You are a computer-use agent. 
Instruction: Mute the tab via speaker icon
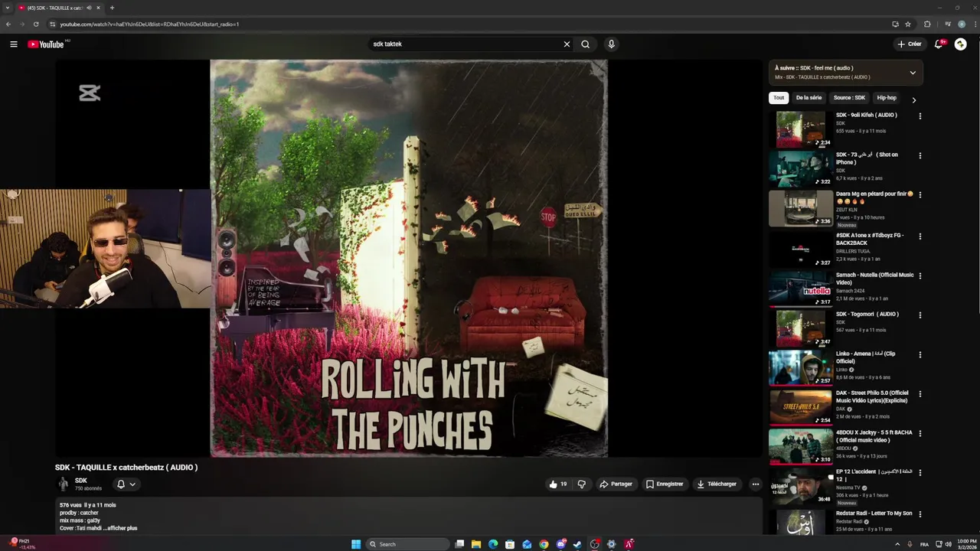pos(89,8)
